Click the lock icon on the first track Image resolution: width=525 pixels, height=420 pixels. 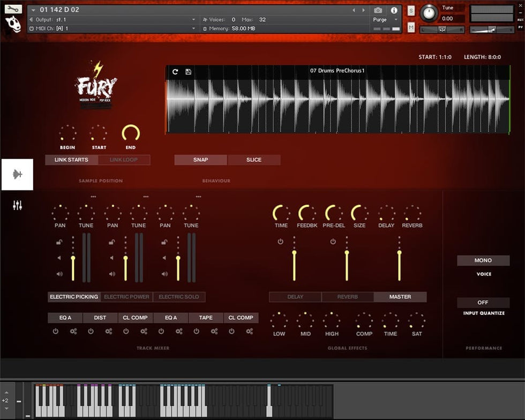coord(59,243)
